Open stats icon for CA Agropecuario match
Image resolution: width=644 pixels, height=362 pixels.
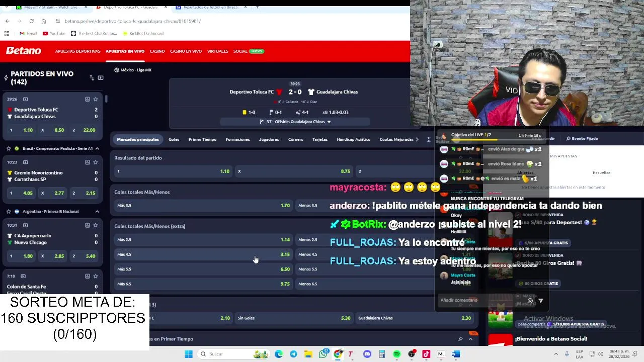pos(87,225)
